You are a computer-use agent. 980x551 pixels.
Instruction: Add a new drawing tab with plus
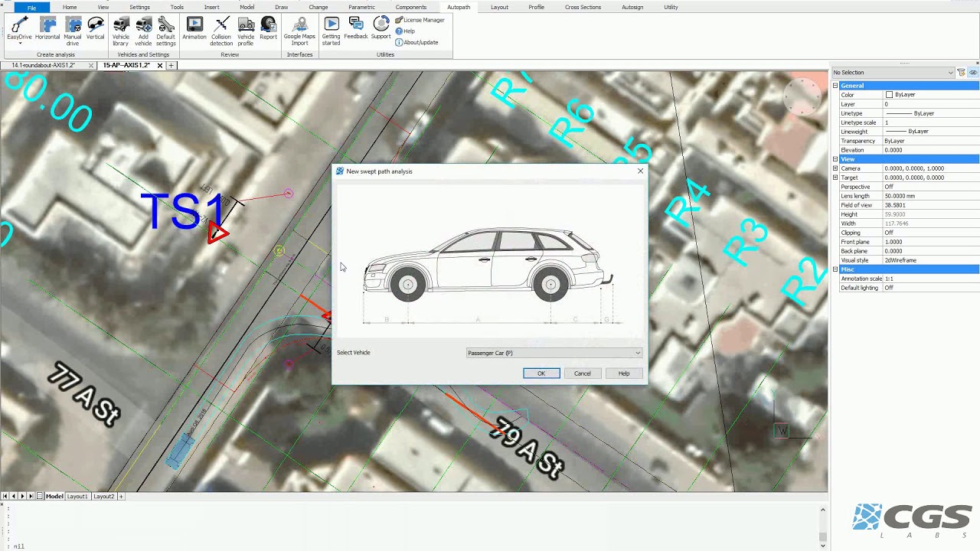(x=171, y=65)
